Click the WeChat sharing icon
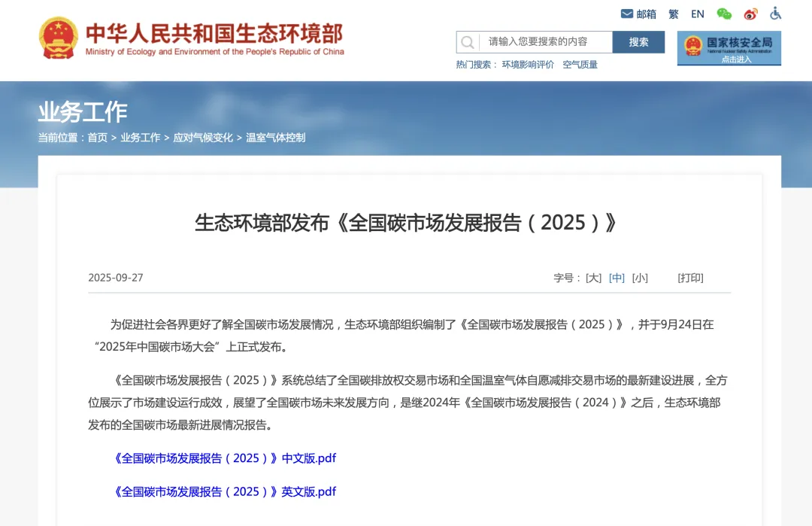The height and width of the screenshot is (526, 812). click(723, 14)
